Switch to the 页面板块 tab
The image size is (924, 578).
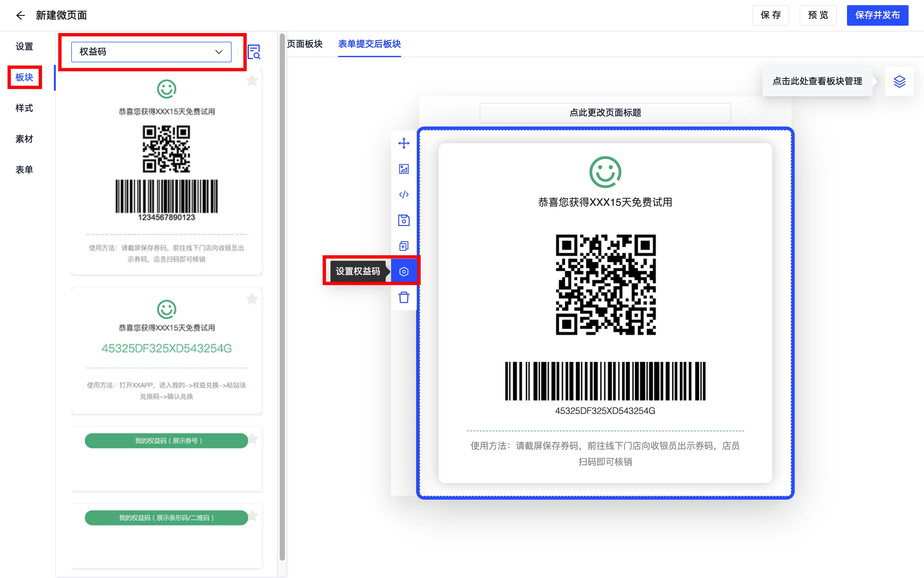pos(305,44)
